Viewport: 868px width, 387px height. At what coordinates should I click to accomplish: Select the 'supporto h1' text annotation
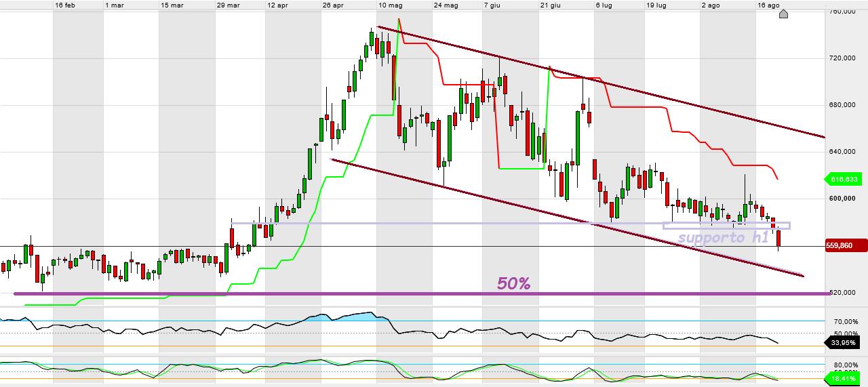(722, 238)
